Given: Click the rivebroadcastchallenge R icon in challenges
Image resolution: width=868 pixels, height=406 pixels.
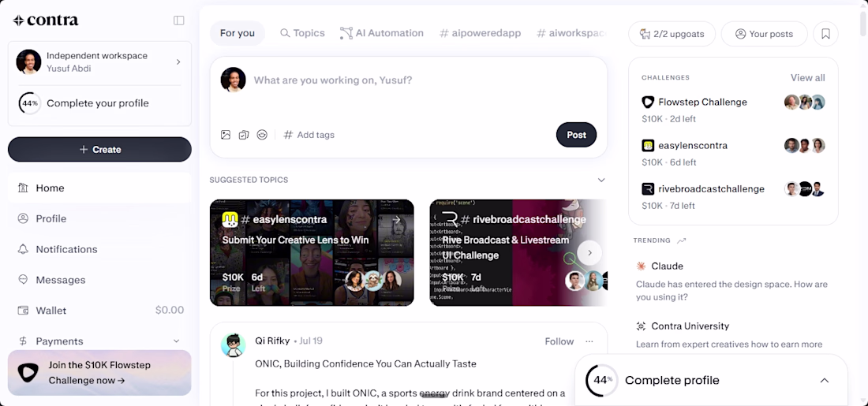Looking at the screenshot, I should coord(648,189).
